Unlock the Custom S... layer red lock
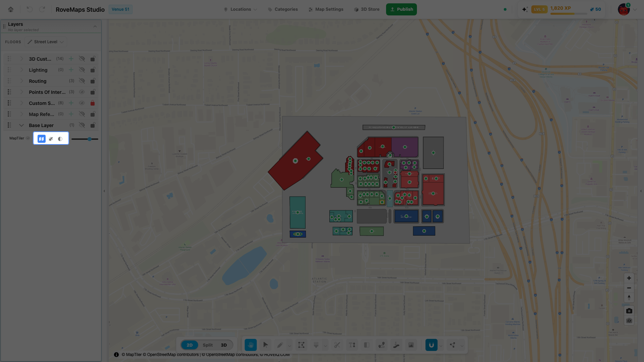 (x=93, y=103)
